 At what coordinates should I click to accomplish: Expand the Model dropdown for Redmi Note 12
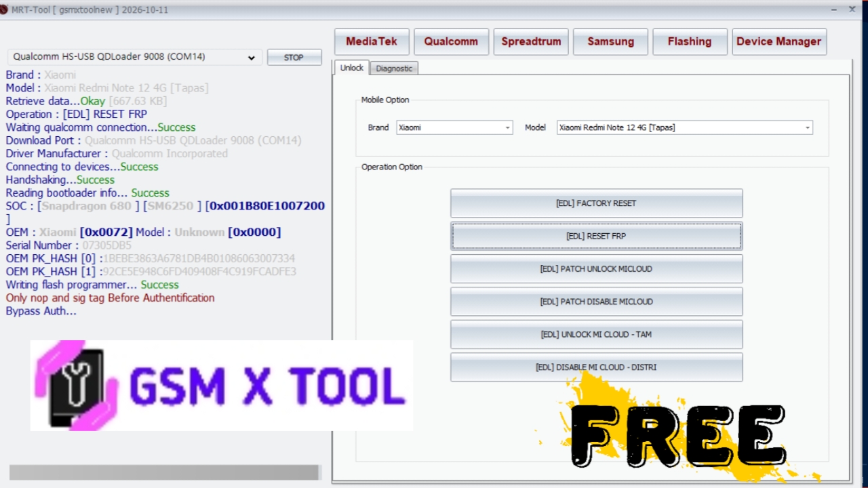[x=684, y=127]
